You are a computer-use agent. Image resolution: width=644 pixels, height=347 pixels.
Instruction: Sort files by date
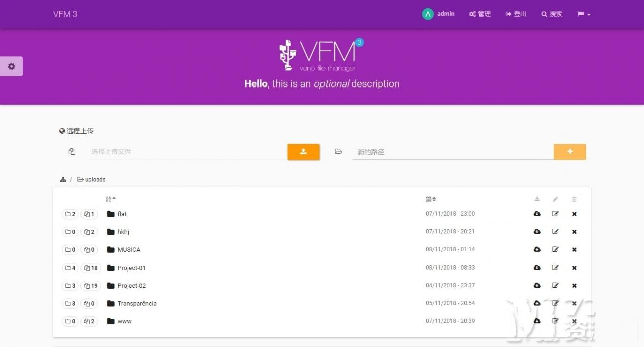(x=431, y=199)
